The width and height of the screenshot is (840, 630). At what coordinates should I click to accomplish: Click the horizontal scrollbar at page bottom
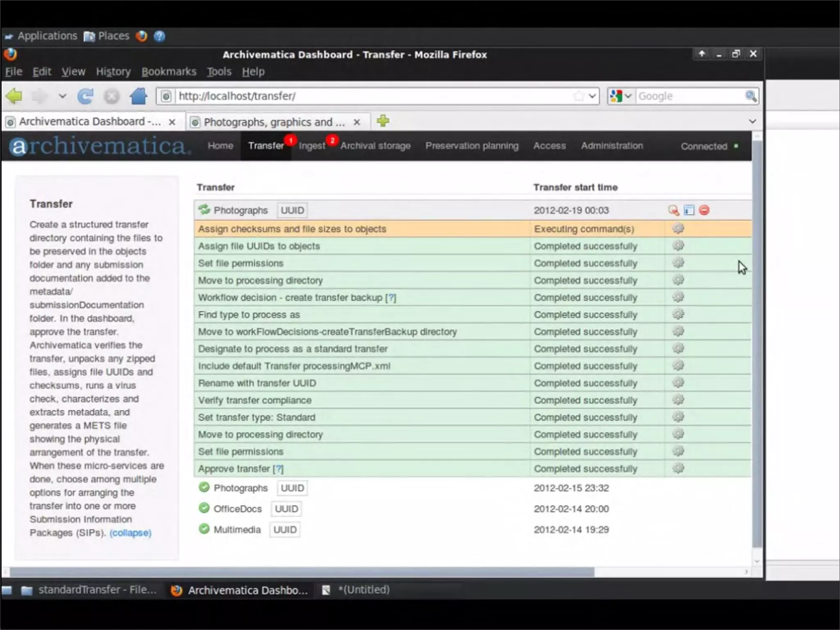301,572
